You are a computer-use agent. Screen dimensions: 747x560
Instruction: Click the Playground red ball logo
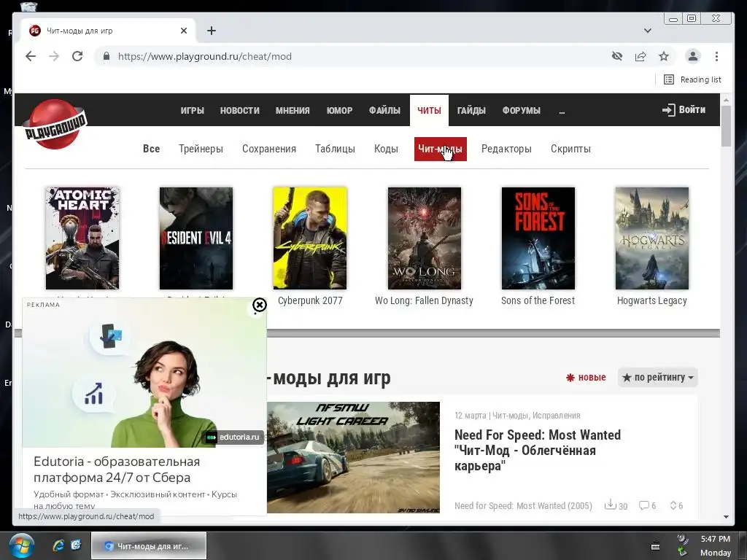click(x=55, y=124)
